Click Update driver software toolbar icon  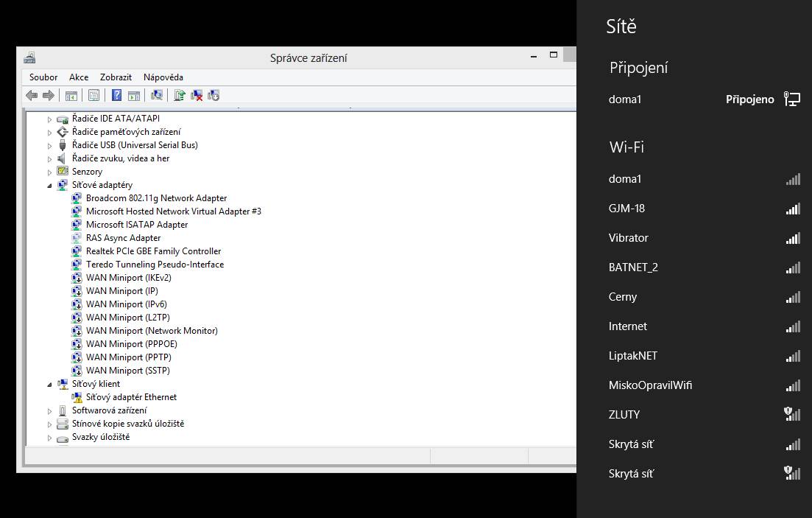point(179,95)
